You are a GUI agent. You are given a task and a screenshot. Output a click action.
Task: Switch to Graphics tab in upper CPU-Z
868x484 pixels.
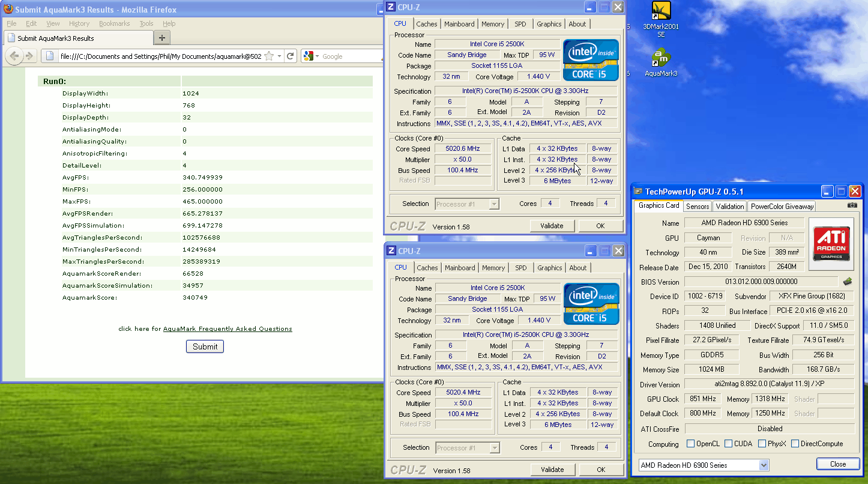(x=549, y=24)
